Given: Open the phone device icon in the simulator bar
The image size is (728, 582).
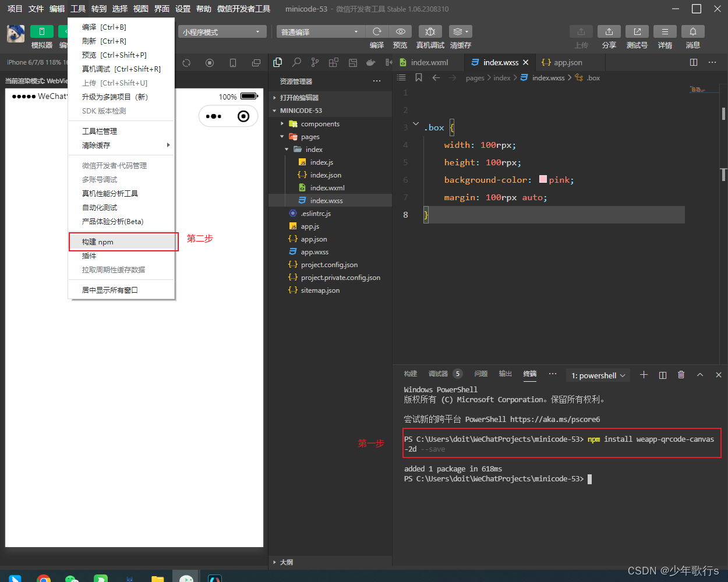Looking at the screenshot, I should click(233, 63).
